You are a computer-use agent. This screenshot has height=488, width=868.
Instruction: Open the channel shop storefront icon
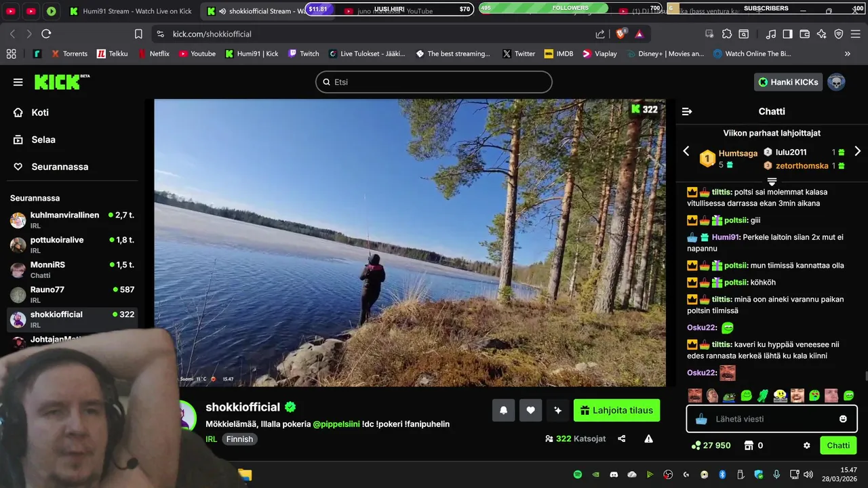pos(749,445)
